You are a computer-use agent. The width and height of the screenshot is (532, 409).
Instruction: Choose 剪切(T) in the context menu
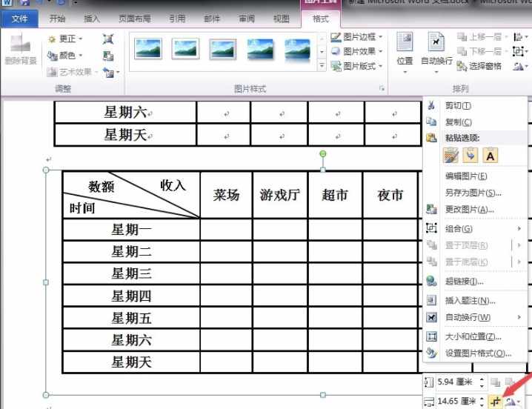[475, 105]
